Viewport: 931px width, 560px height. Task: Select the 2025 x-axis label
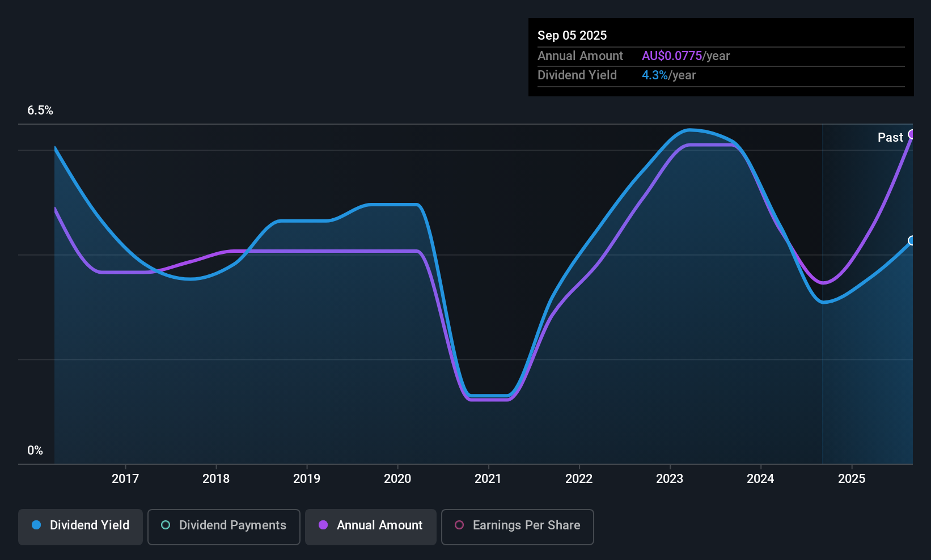[x=852, y=478]
